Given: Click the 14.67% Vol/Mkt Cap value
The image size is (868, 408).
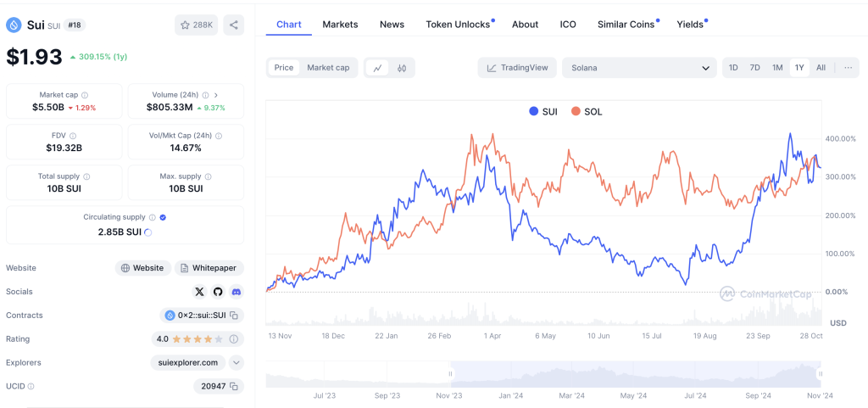Looking at the screenshot, I should (186, 148).
